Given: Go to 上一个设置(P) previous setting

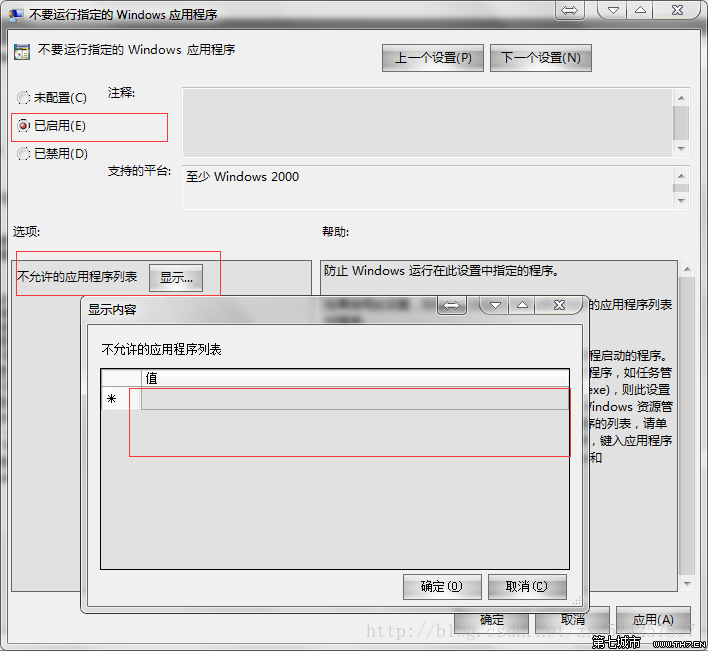Looking at the screenshot, I should (433, 58).
